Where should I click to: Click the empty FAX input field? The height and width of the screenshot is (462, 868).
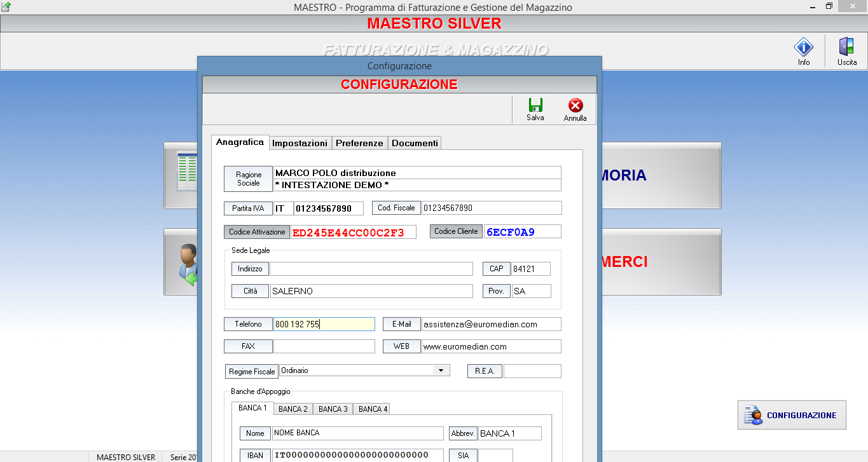[x=324, y=346]
